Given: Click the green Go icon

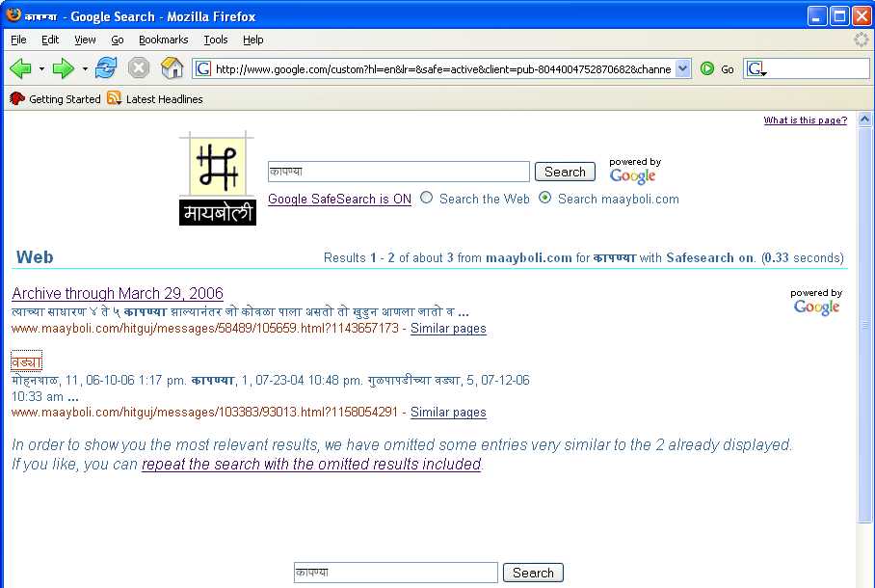Looking at the screenshot, I should pos(707,68).
